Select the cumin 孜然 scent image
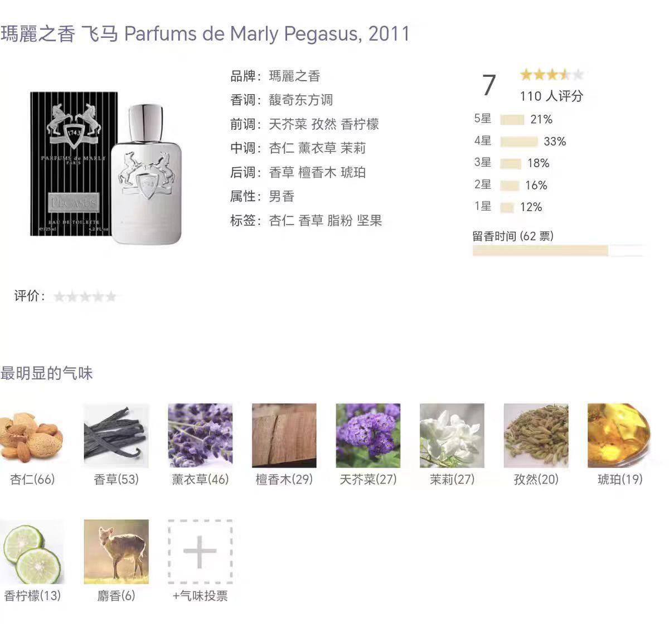 click(536, 436)
